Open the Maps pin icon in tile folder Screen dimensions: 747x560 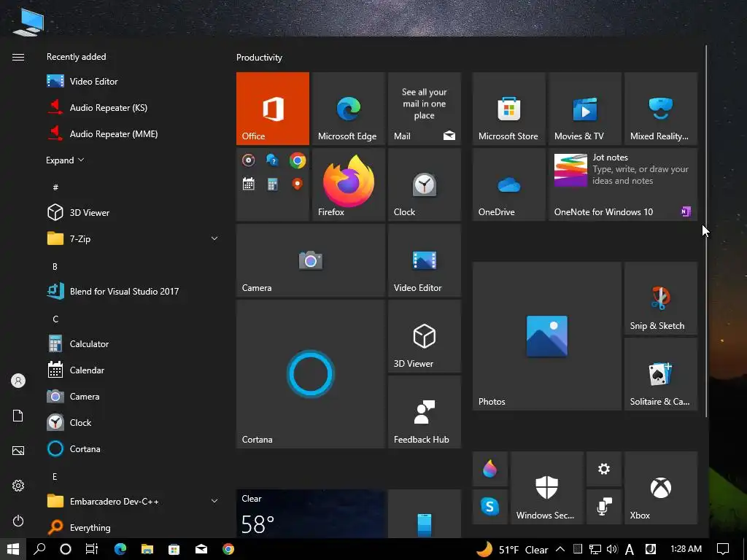pos(298,184)
